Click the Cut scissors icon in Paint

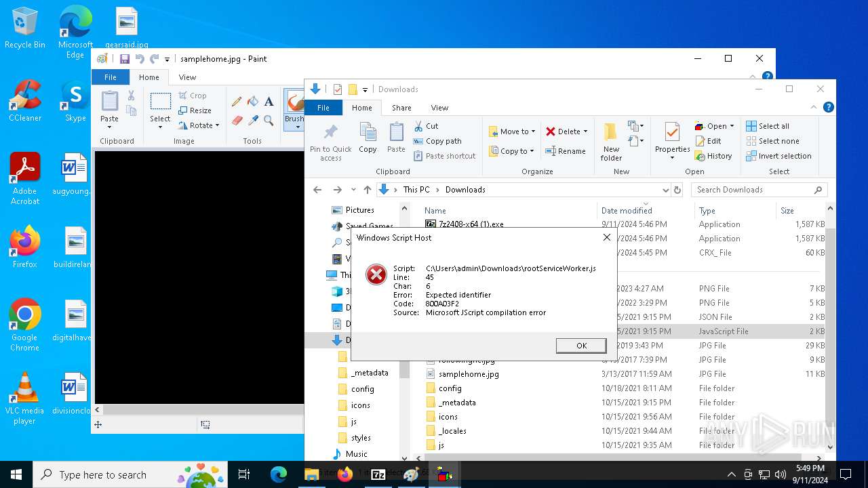point(131,96)
